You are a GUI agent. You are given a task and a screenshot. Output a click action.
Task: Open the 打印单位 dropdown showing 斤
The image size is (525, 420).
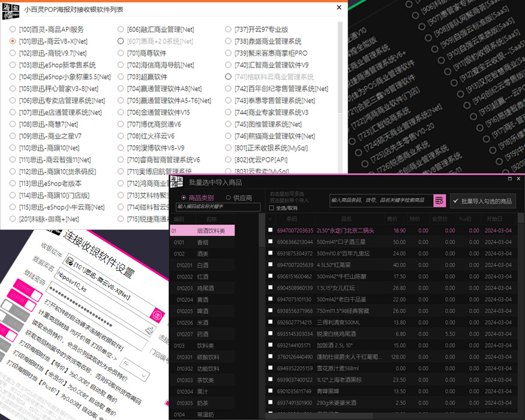point(136,370)
